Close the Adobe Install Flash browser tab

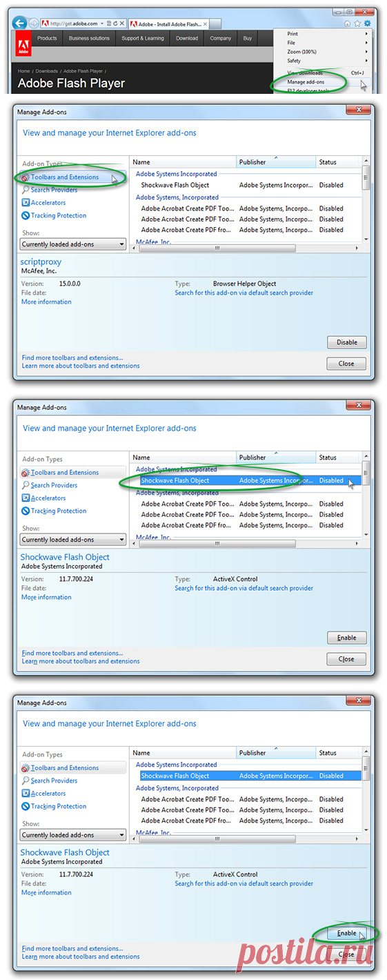[x=206, y=23]
